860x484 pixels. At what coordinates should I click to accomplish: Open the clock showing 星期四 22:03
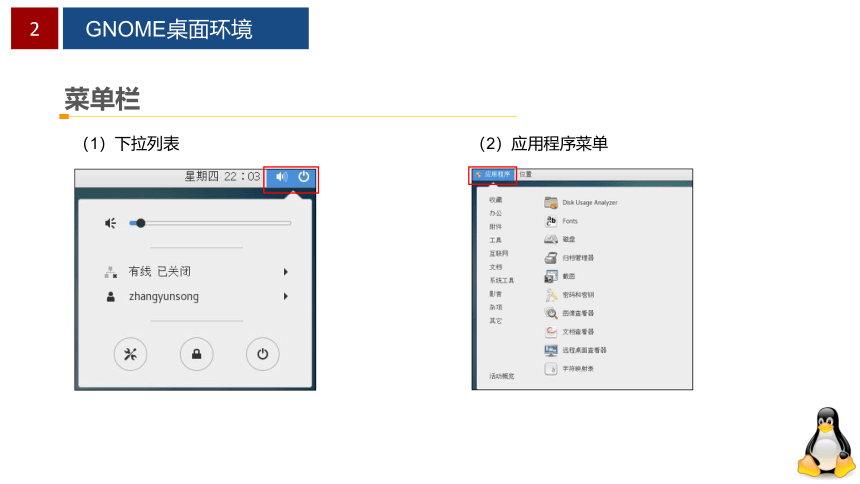tap(222, 177)
